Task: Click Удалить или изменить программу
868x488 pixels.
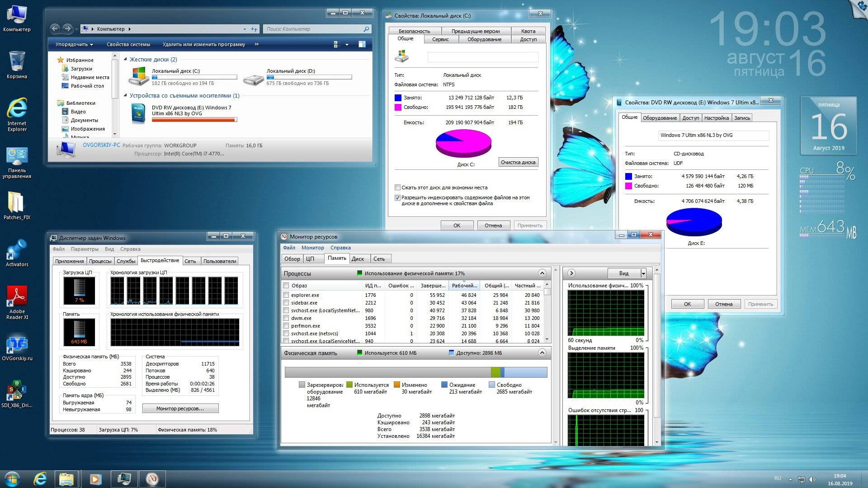Action: coord(204,44)
